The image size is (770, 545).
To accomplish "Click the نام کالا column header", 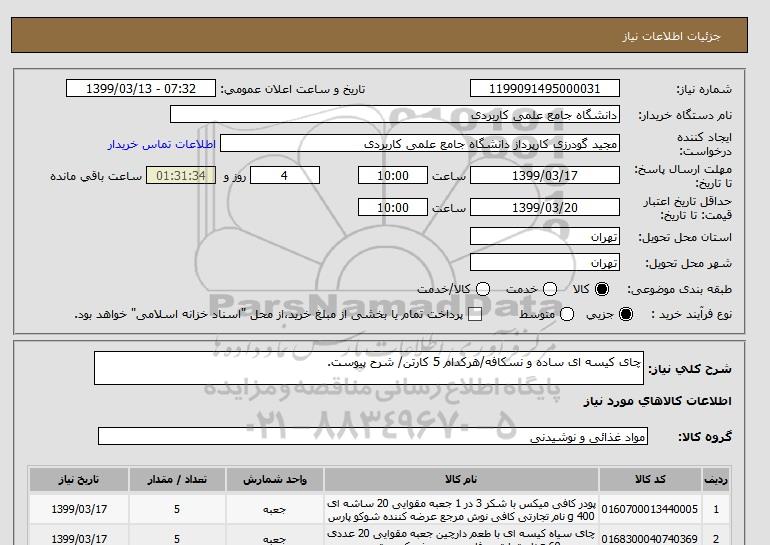I will pyautogui.click(x=461, y=480).
